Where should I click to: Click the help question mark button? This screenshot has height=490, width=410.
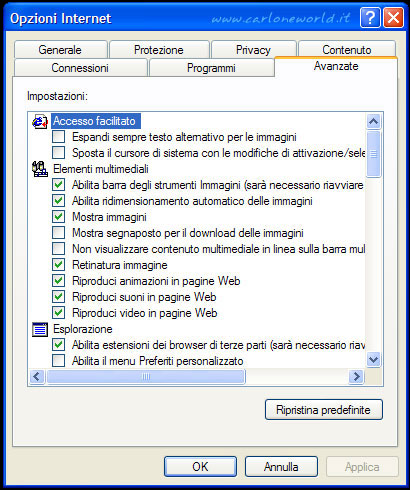pyautogui.click(x=370, y=18)
